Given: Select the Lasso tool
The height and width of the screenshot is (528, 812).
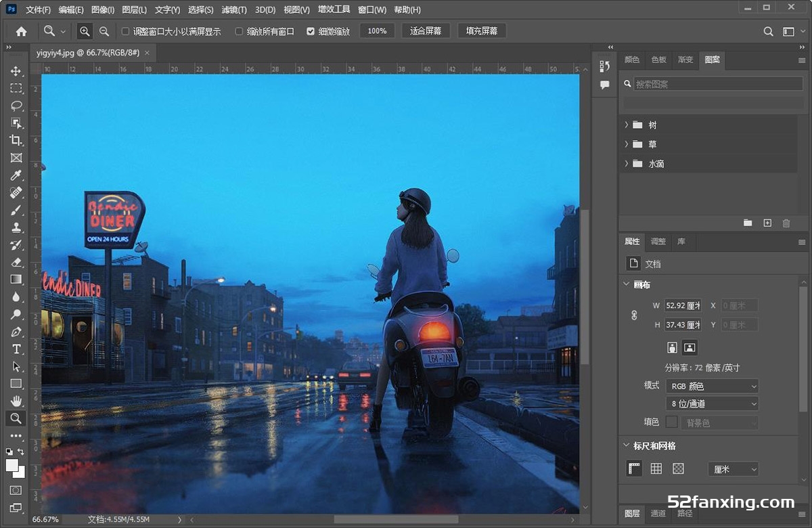Looking at the screenshot, I should coord(16,106).
